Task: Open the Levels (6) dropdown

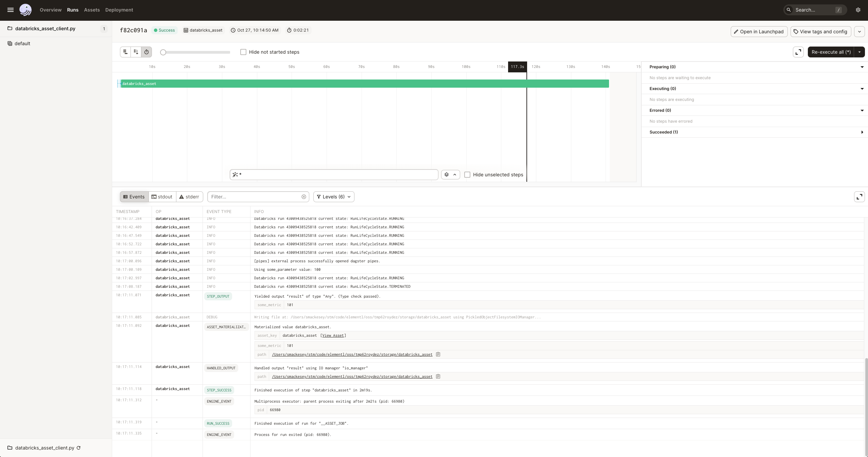Action: (x=333, y=197)
